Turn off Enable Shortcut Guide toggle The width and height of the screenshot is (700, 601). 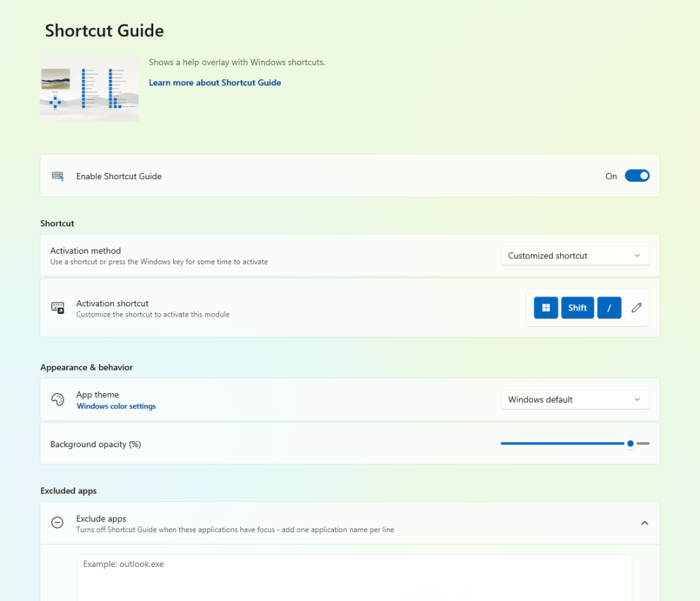pos(636,176)
